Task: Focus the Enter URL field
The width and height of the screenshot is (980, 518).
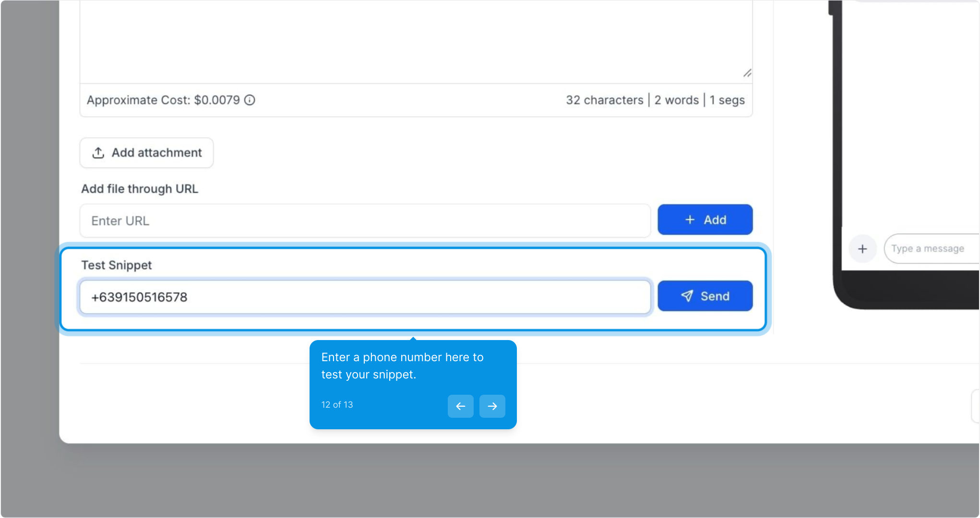Action: pyautogui.click(x=365, y=221)
